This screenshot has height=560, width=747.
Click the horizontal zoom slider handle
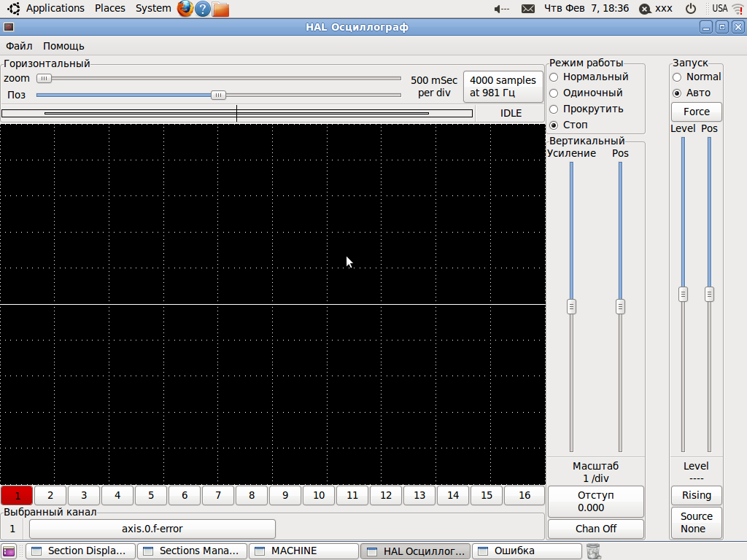(x=44, y=78)
